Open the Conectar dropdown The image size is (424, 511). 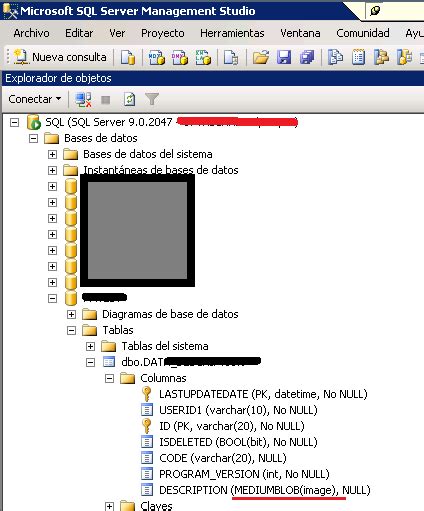(35, 99)
